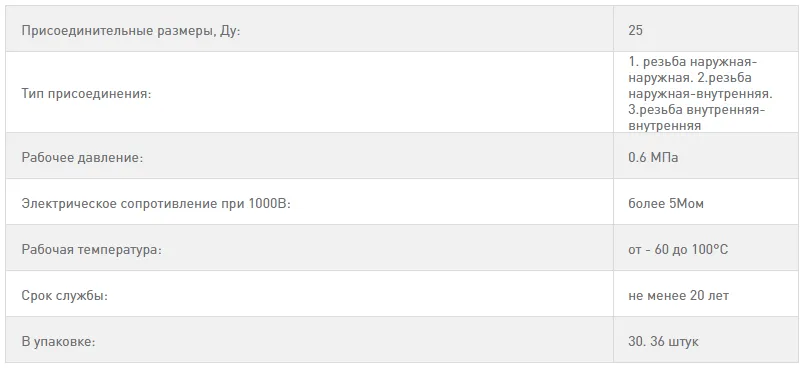Screen dimensions: 804x372
Task: Click the 'В упаковке:' label
Action: [58, 342]
